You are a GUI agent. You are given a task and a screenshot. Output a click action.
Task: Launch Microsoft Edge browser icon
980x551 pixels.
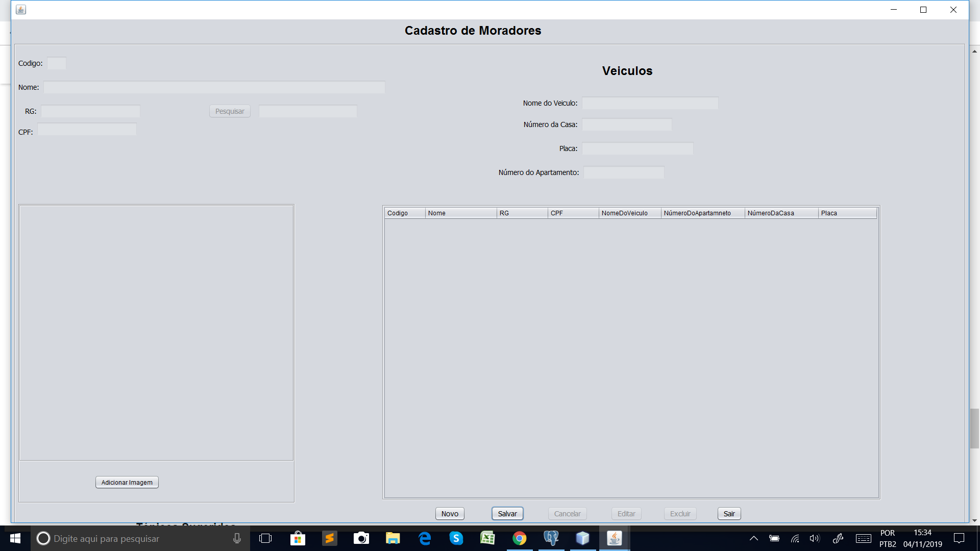(x=424, y=538)
